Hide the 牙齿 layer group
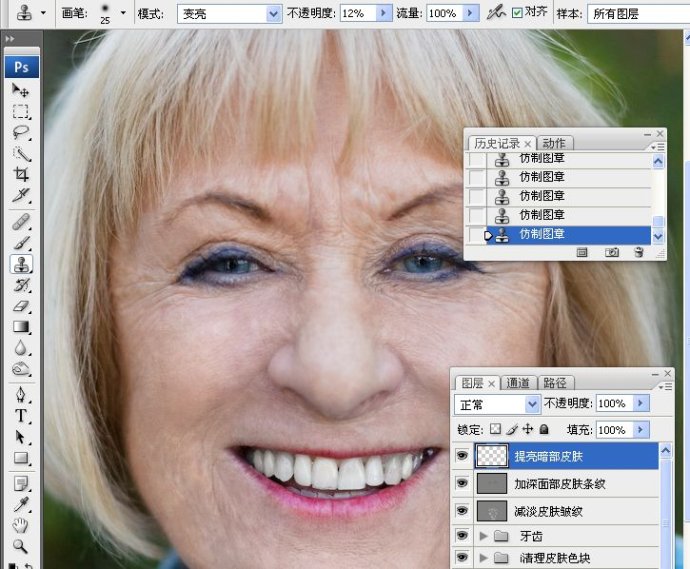This screenshot has width=690, height=569. click(x=462, y=535)
